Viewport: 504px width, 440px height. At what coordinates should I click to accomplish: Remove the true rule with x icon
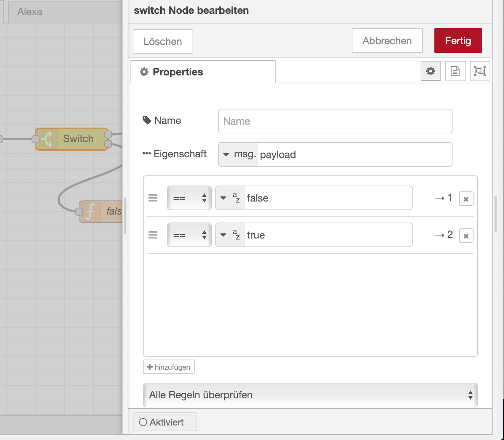click(x=466, y=236)
